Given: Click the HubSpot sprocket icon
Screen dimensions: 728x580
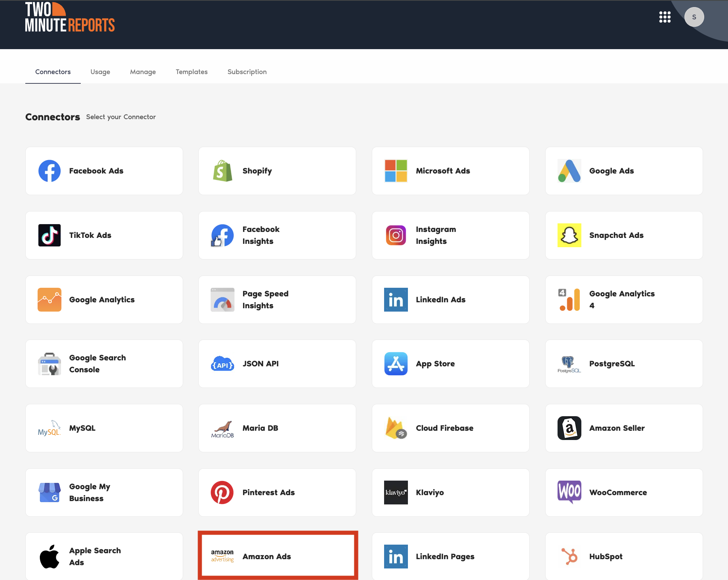Looking at the screenshot, I should coord(569,557).
